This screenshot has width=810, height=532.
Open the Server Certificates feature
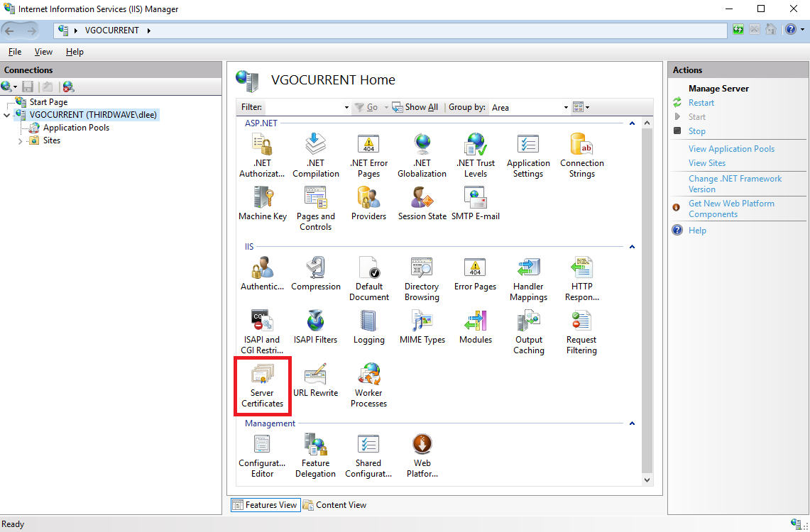[263, 385]
